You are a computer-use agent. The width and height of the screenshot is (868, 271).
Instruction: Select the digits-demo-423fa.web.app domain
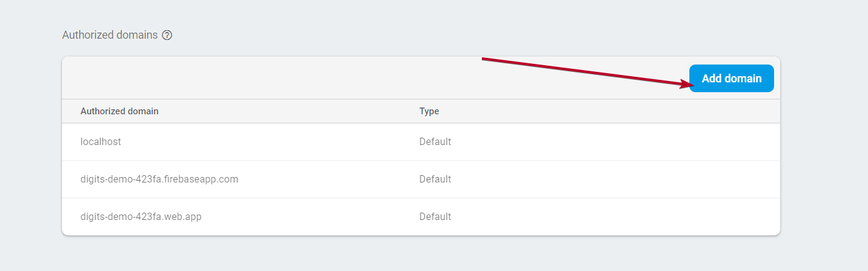pyautogui.click(x=141, y=216)
